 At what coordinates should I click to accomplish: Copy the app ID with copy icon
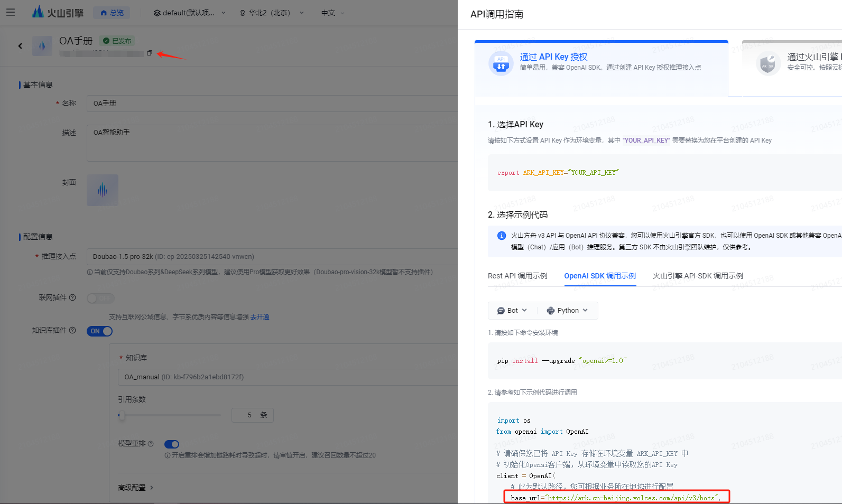point(150,53)
